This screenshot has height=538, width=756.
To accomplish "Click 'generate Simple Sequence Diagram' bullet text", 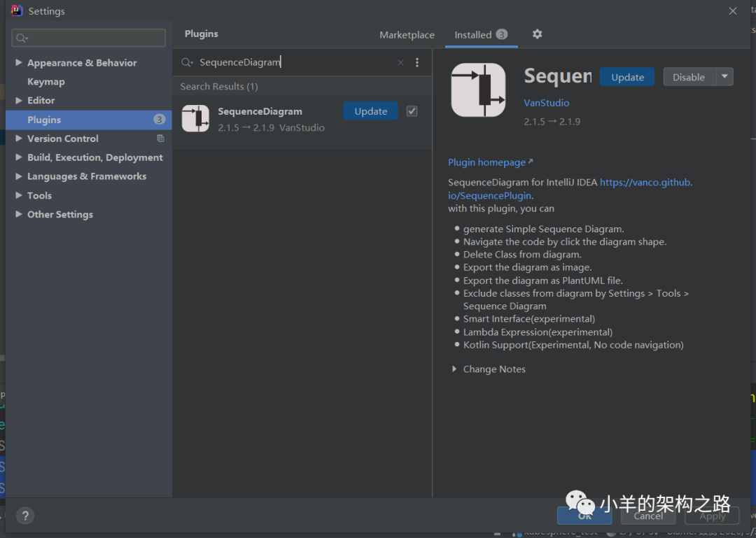I will (543, 229).
